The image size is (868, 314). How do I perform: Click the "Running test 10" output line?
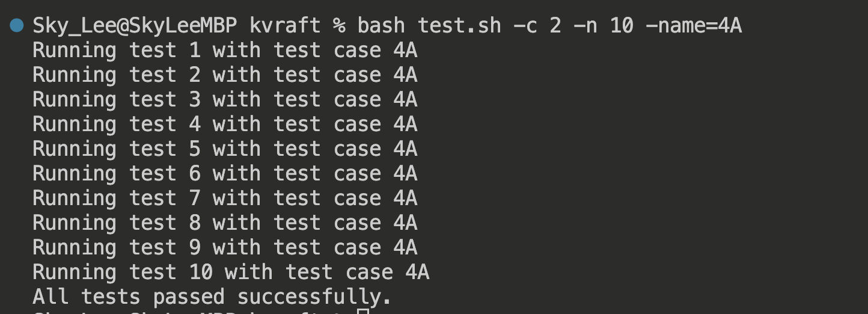tap(231, 272)
